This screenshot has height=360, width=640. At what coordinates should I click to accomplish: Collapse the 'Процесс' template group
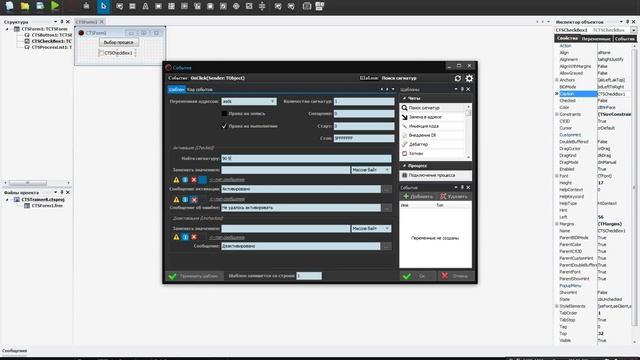(404, 166)
